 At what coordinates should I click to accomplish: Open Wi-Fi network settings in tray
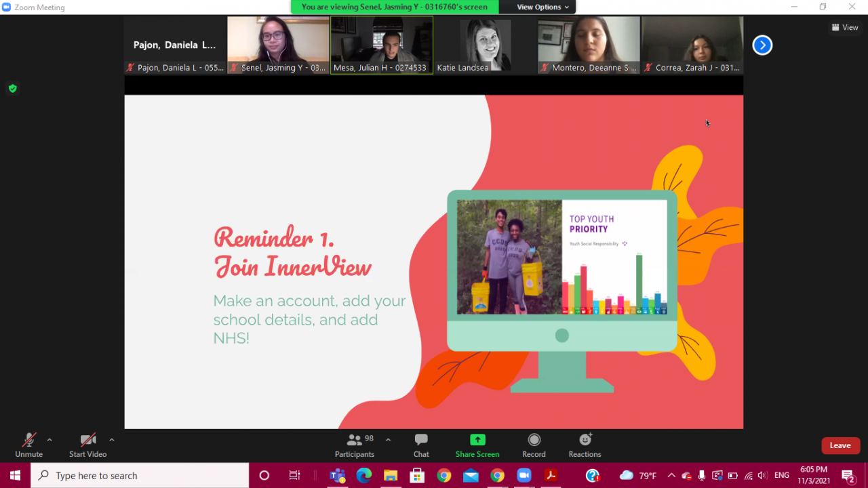pyautogui.click(x=749, y=475)
